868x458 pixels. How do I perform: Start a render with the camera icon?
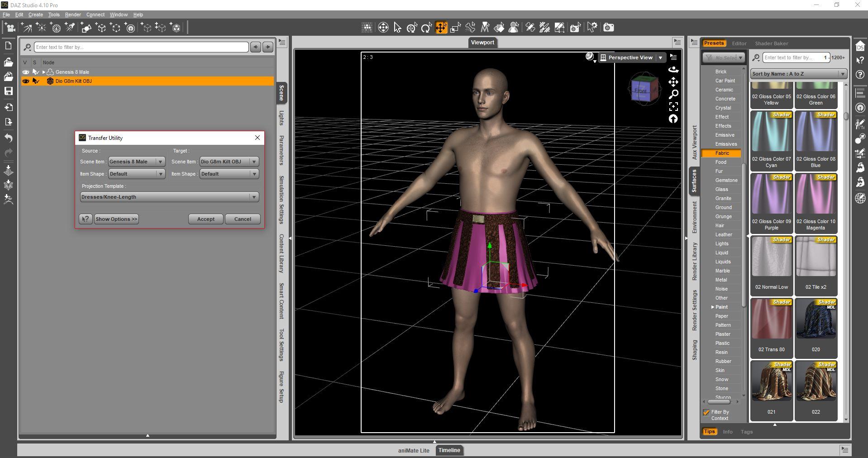pyautogui.click(x=609, y=28)
